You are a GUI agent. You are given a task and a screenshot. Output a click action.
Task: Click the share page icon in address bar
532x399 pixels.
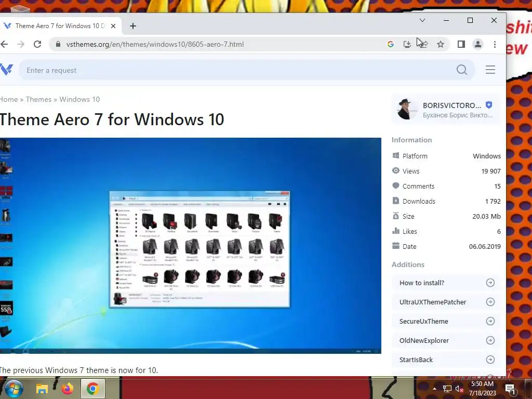[424, 44]
